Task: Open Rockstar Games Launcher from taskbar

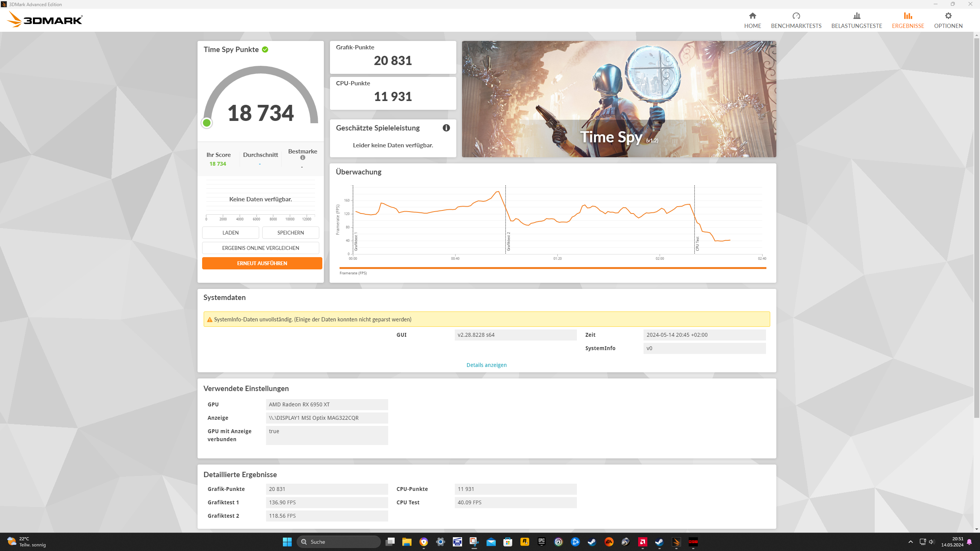Action: (524, 541)
